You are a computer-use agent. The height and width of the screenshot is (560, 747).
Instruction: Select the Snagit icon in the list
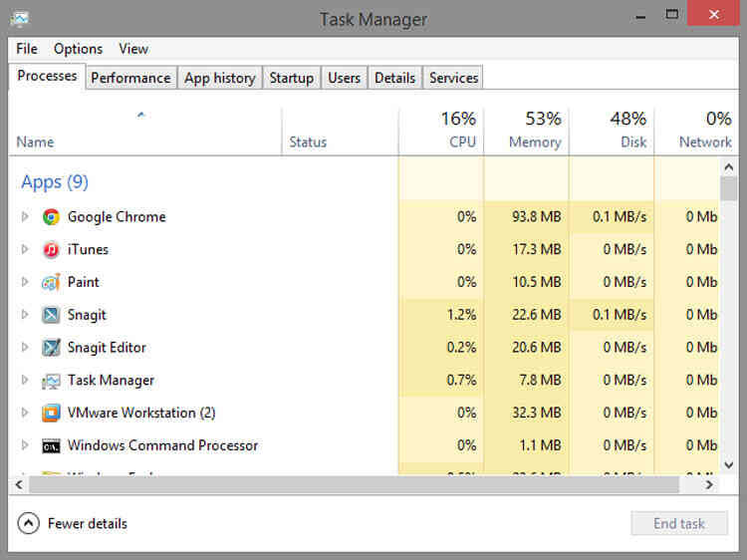point(52,315)
